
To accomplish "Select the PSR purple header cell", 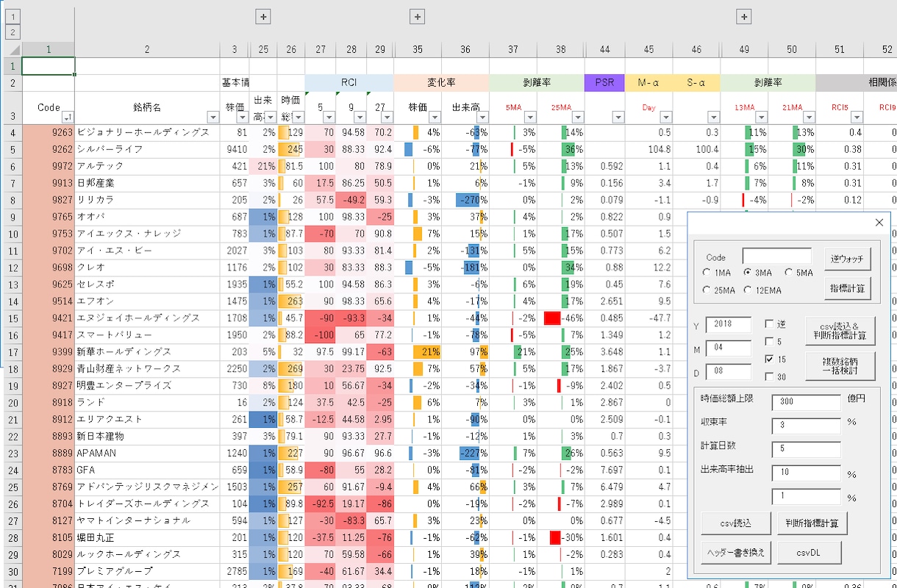I will pyautogui.click(x=604, y=82).
